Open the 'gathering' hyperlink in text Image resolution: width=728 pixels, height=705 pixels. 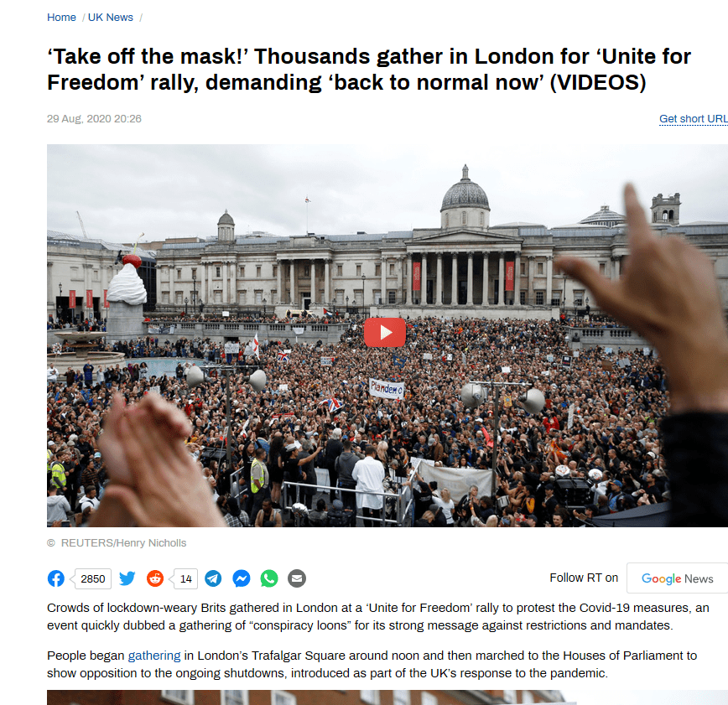(154, 656)
